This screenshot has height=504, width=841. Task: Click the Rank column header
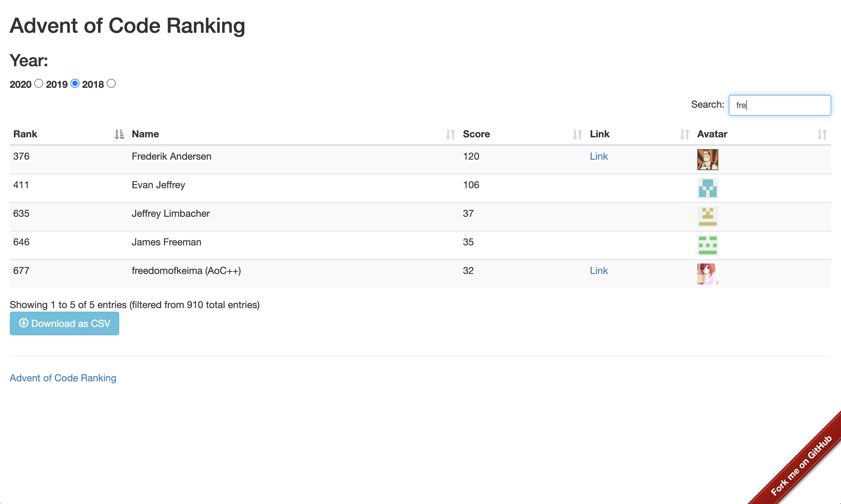[25, 134]
